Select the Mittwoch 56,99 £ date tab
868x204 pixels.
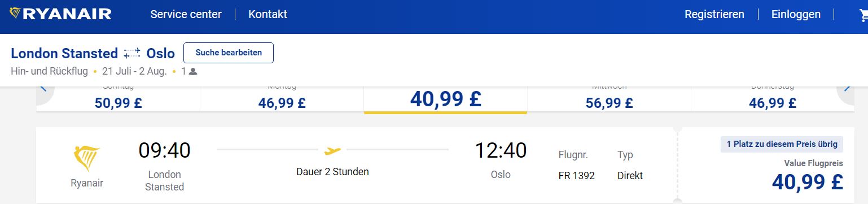(x=609, y=99)
